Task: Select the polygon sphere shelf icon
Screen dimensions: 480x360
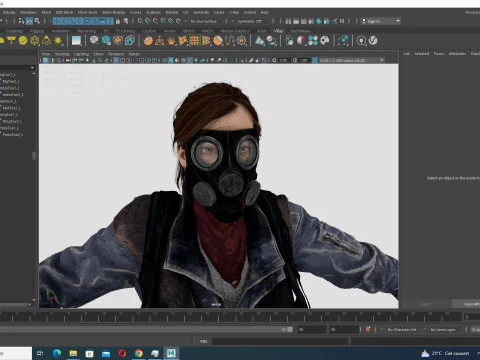Action: tap(23, 41)
